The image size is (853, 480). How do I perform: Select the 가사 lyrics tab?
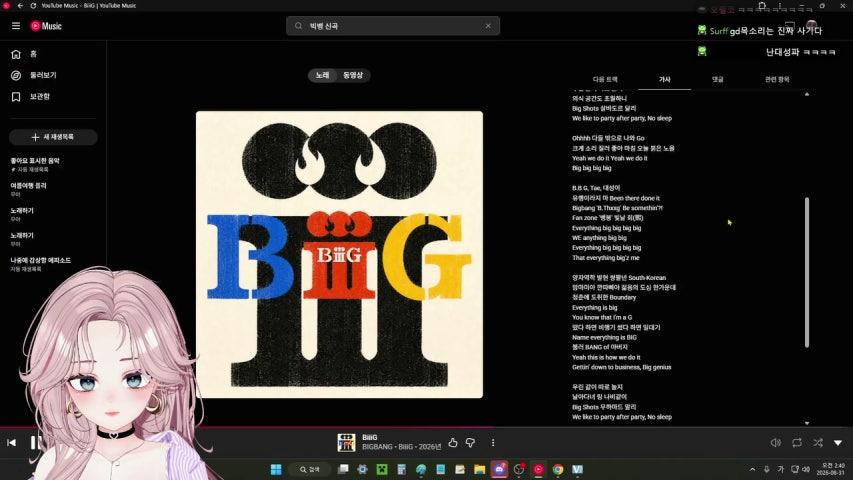[x=665, y=79]
